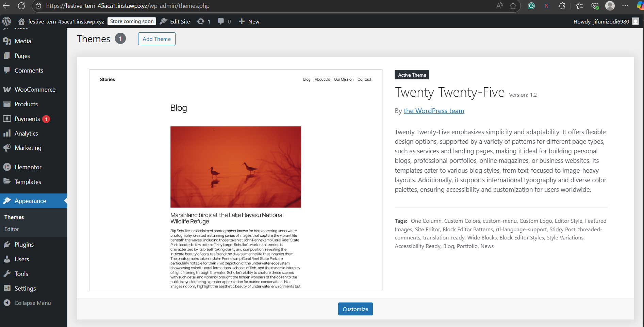
Task: Click the Settings sidebar icon
Action: (x=7, y=288)
